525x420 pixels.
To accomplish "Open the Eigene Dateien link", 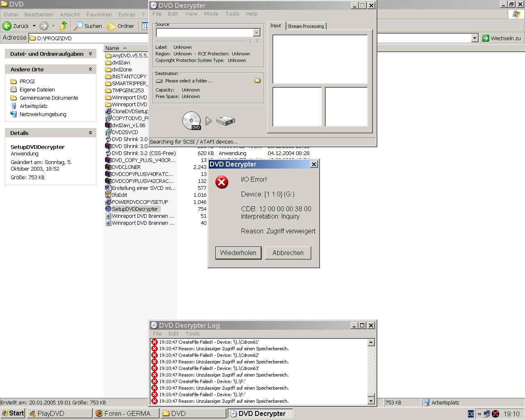I will (37, 89).
